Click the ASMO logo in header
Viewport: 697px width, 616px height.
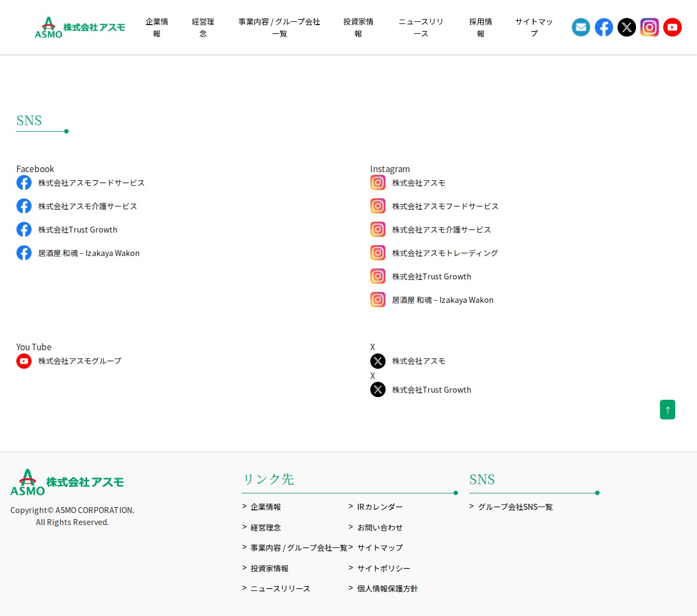(80, 27)
